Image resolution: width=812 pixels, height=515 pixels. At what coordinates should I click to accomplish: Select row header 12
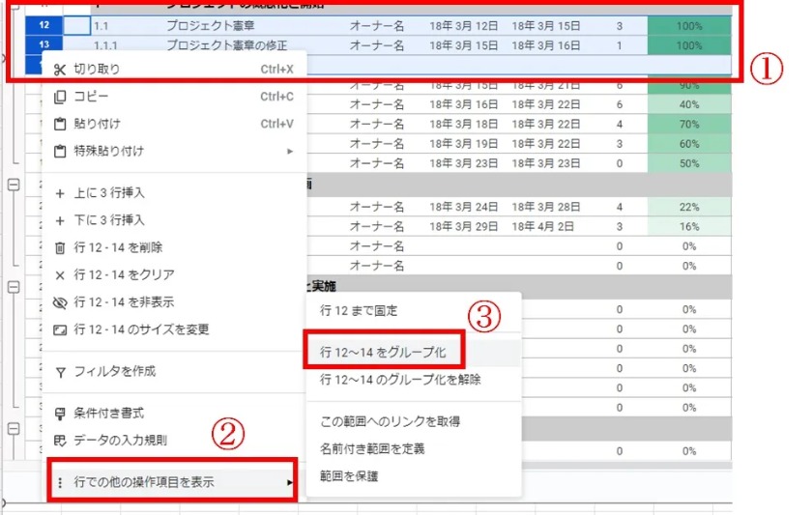[44, 25]
